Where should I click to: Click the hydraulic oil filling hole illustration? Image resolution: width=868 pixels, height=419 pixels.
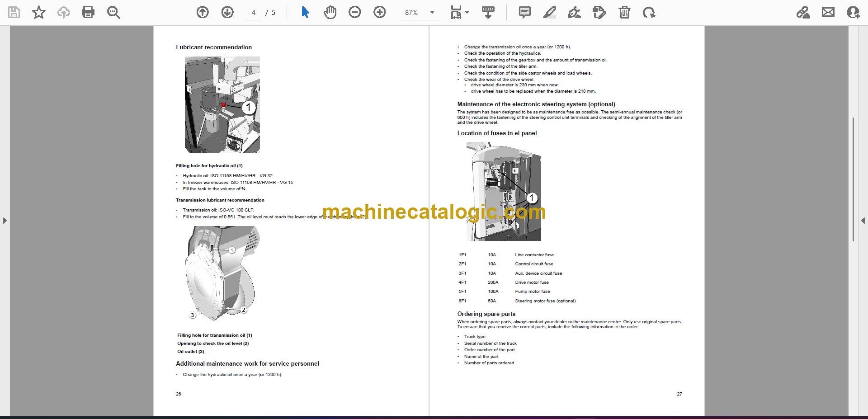222,104
